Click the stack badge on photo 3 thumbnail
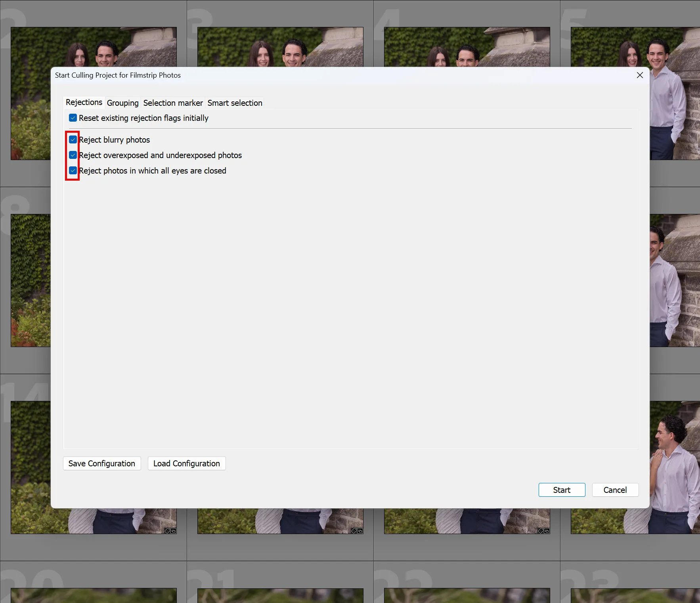This screenshot has width=700, height=603. click(360, 531)
